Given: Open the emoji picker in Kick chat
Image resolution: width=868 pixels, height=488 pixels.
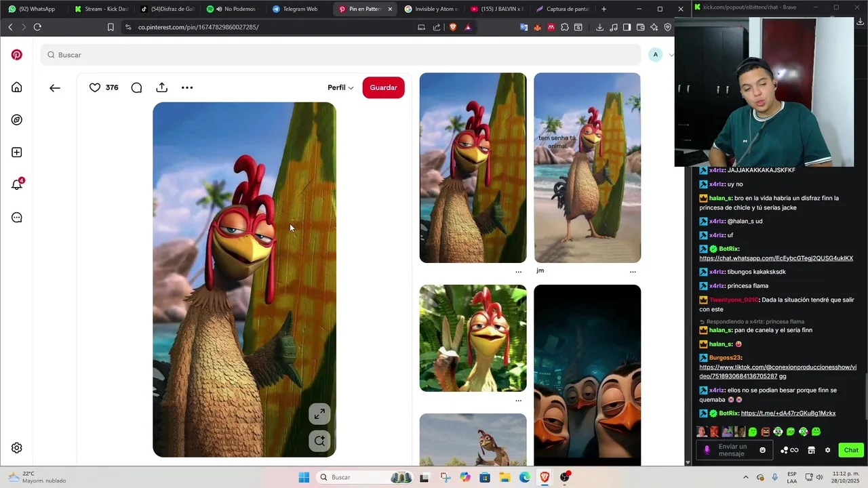Looking at the screenshot, I should 762,450.
